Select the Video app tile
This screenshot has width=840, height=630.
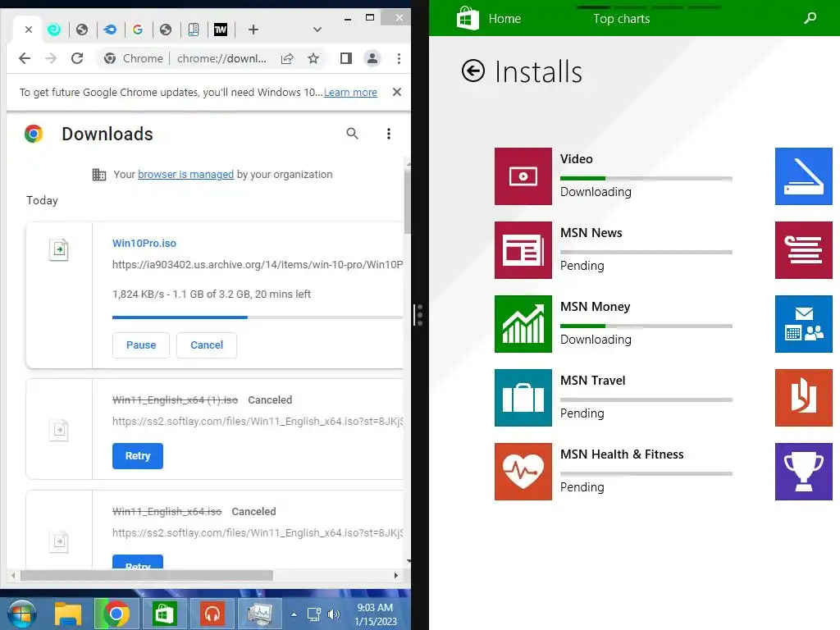tap(523, 176)
